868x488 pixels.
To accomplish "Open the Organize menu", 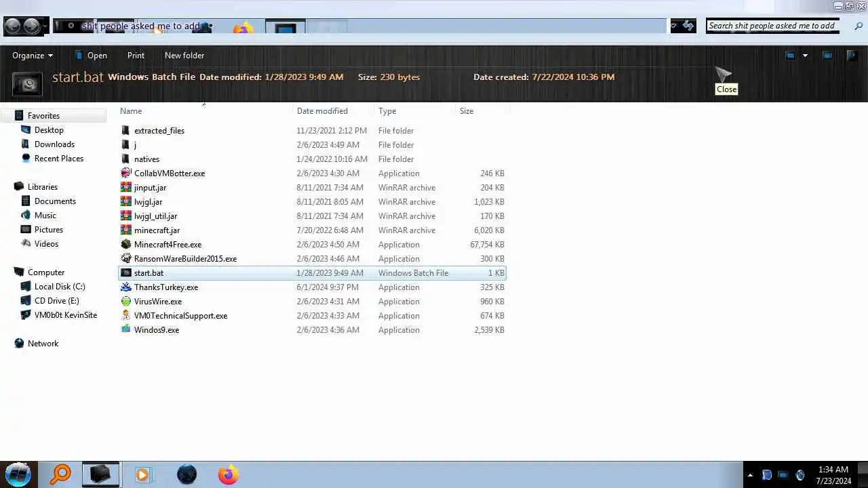I will point(33,56).
